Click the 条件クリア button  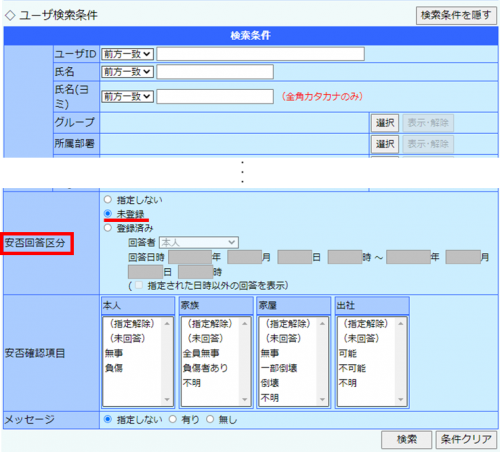pyautogui.click(x=466, y=439)
